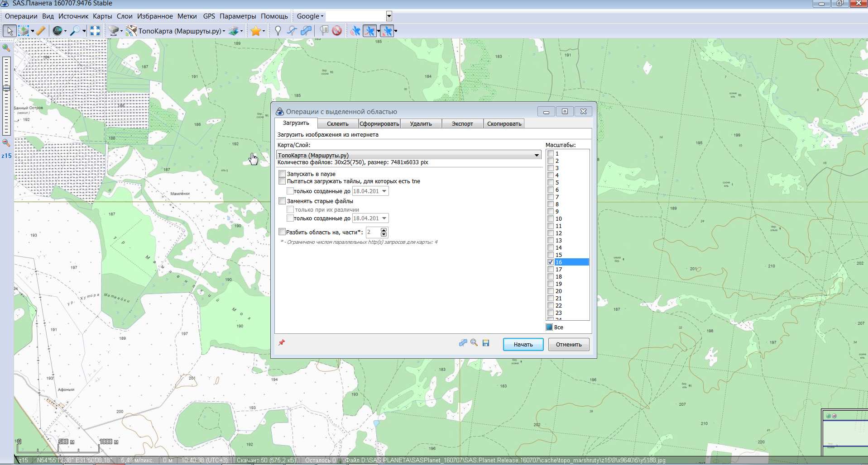Open the Google search provider dropdown
The width and height of the screenshot is (868, 465).
pyautogui.click(x=310, y=16)
